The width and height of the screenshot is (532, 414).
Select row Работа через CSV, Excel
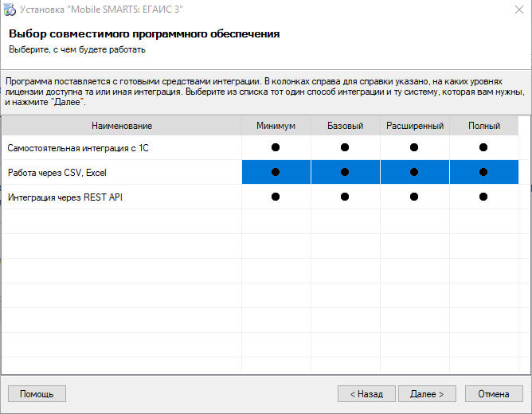[260, 172]
